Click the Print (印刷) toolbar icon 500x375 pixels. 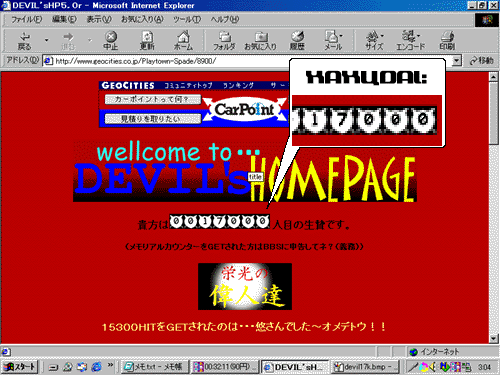(x=447, y=41)
